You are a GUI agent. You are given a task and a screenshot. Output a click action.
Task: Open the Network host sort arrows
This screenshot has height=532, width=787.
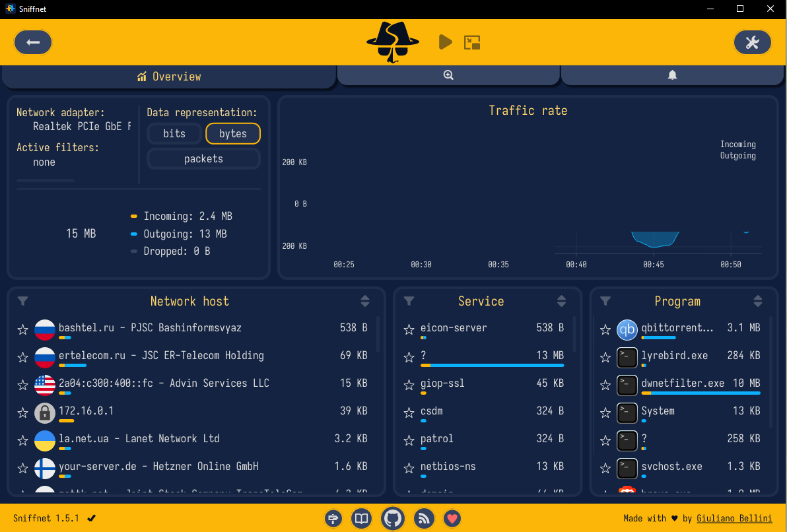coord(365,301)
